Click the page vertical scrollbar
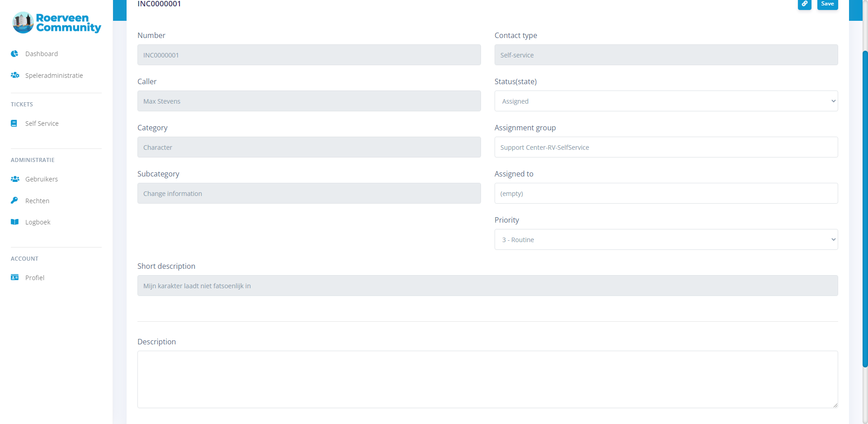868x424 pixels. click(x=865, y=208)
